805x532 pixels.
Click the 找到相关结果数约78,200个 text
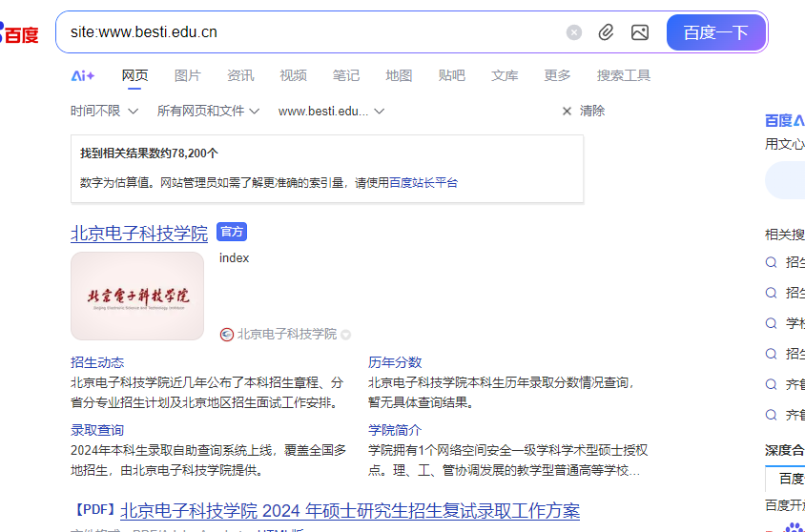(149, 153)
